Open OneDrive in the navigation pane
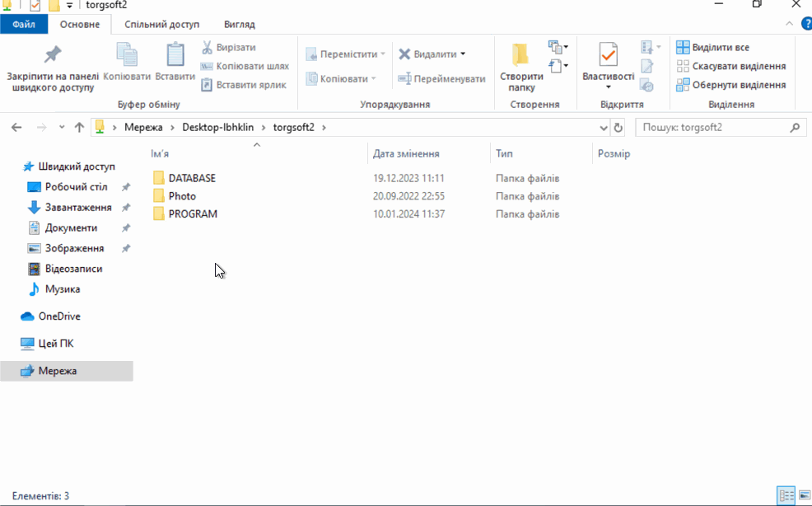The width and height of the screenshot is (812, 506). (x=59, y=316)
